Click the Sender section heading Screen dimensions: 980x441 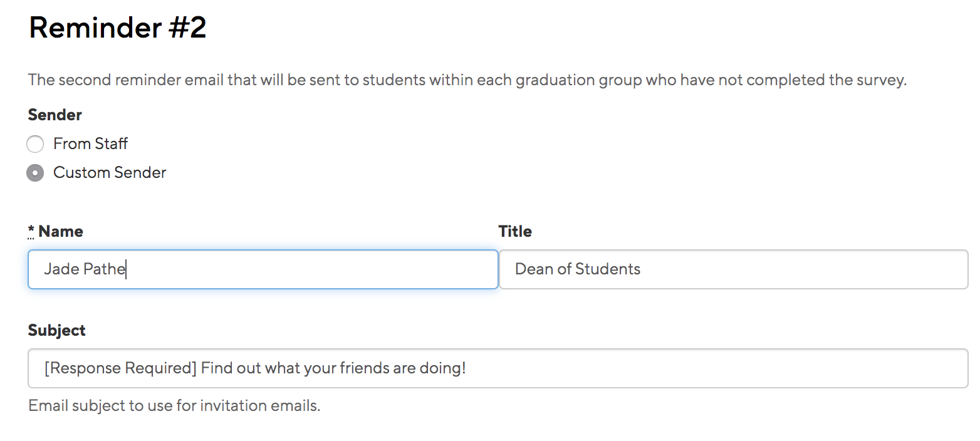point(55,115)
